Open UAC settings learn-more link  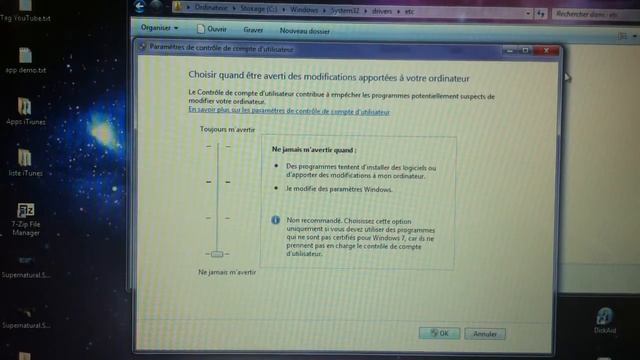pos(289,111)
